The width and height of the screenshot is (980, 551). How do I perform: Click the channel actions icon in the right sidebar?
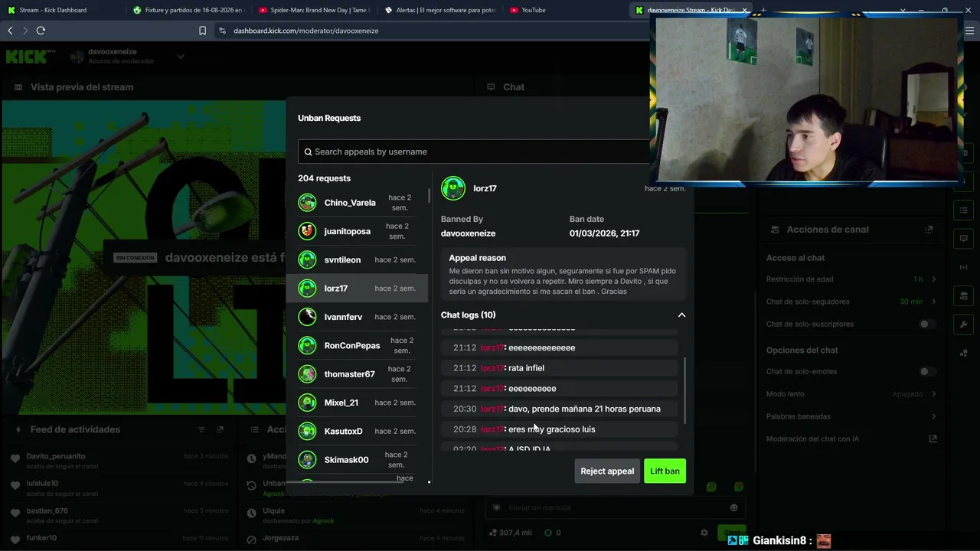[x=963, y=296]
